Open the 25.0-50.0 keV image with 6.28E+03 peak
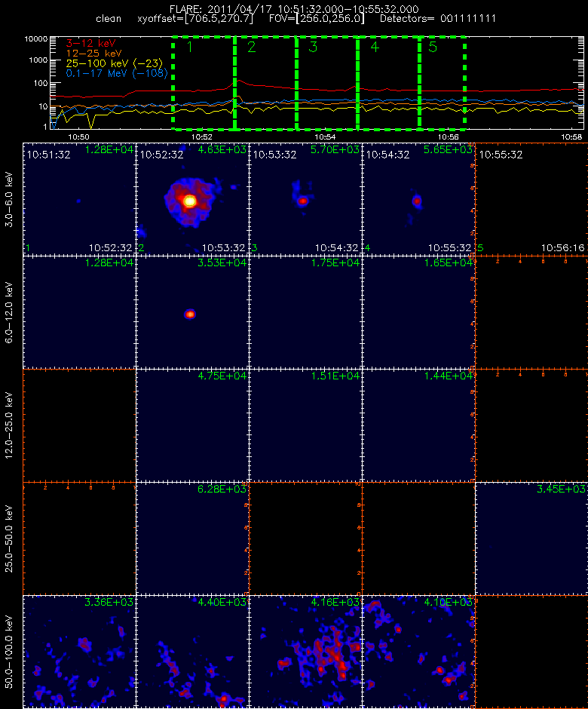Viewport: 588px width, 709px height. click(x=192, y=539)
